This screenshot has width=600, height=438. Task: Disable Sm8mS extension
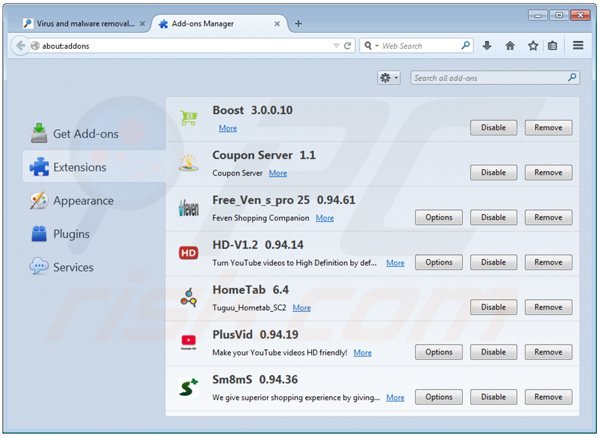[x=493, y=397]
